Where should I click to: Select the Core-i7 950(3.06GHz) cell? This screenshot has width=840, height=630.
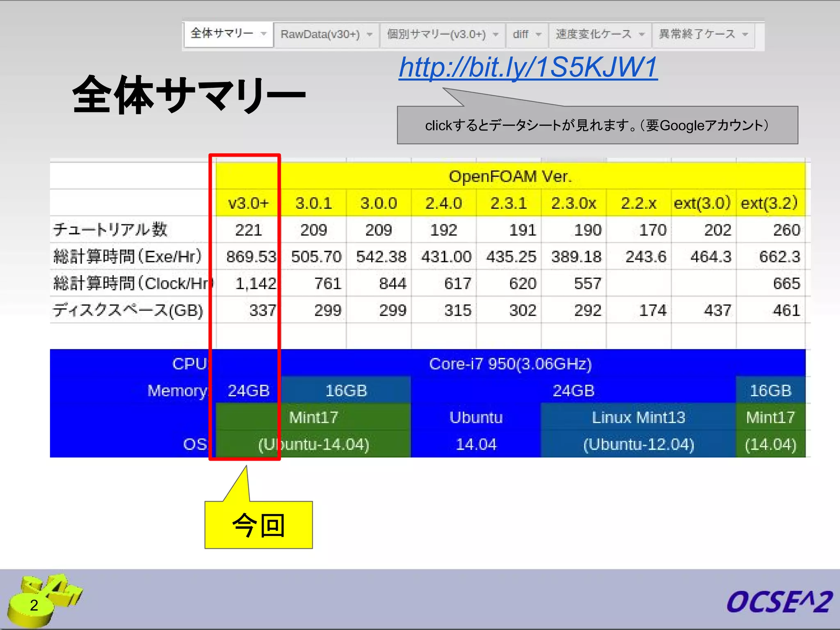pyautogui.click(x=510, y=363)
